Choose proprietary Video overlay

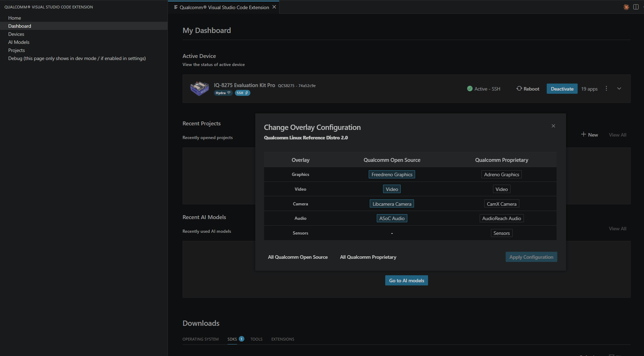click(x=501, y=189)
